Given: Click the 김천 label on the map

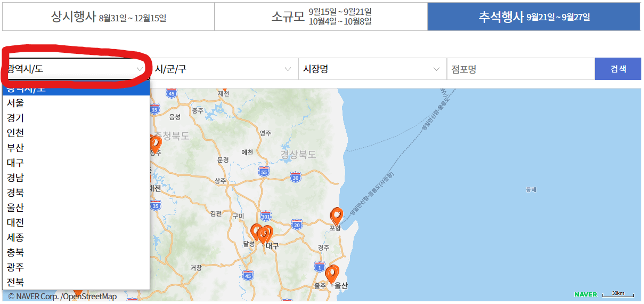Looking at the screenshot, I should 216,213.
